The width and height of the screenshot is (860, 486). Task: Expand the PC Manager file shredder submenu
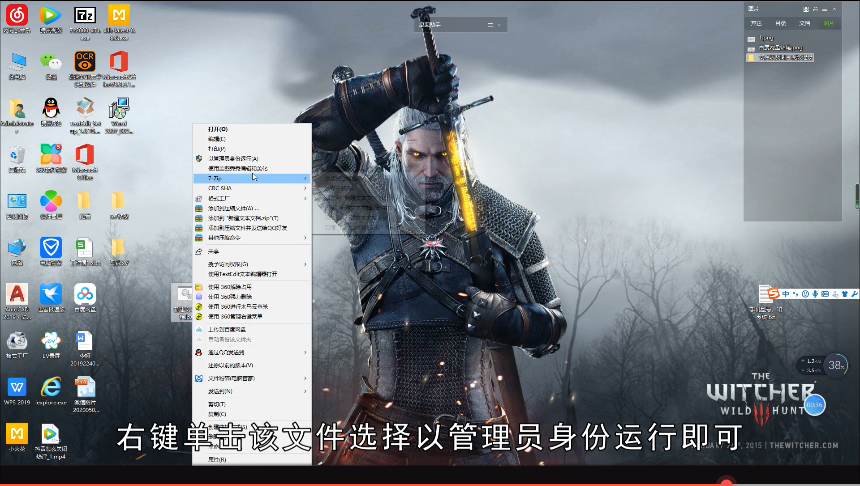click(252, 378)
